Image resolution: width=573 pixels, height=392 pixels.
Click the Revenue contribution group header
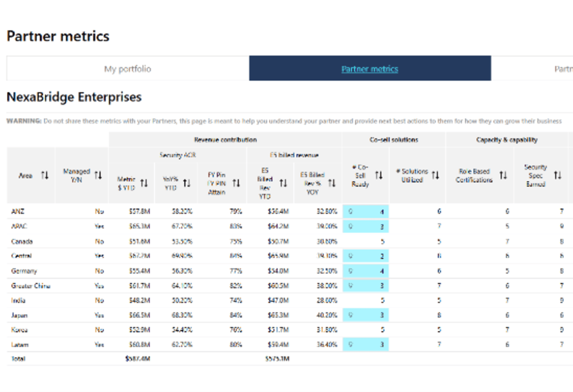[225, 140]
